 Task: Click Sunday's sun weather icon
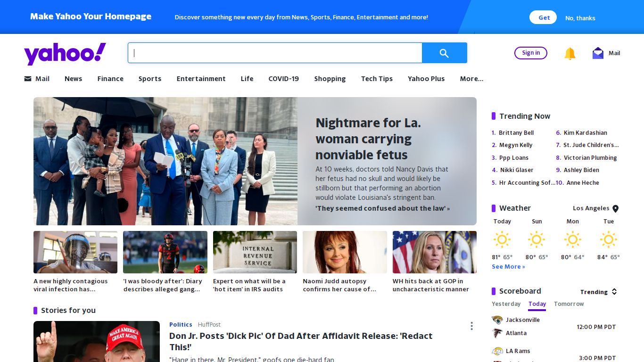537,239
